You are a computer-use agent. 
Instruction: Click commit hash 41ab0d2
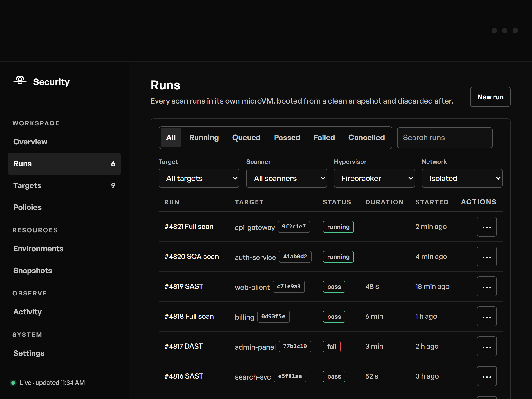point(295,257)
